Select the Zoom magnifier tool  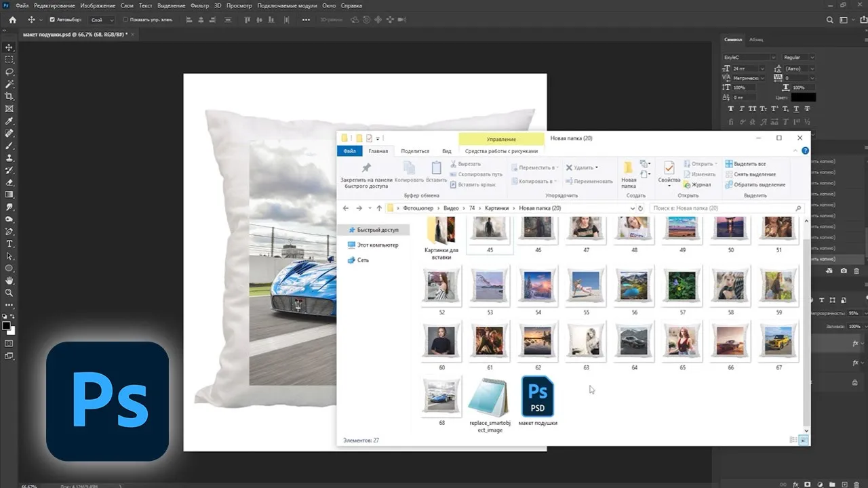9,293
